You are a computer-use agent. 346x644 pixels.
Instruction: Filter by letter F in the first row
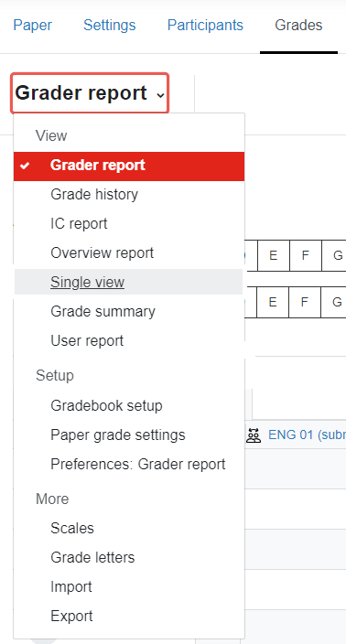(x=306, y=255)
